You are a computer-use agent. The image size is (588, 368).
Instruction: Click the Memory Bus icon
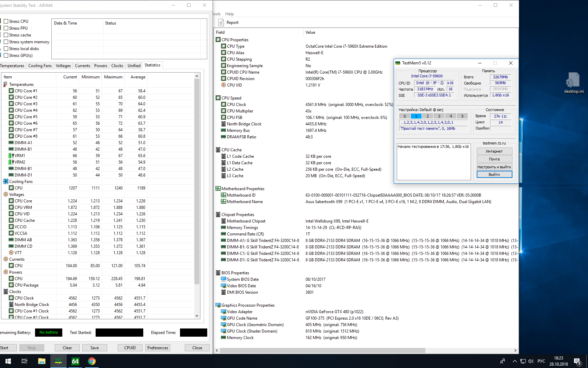tap(224, 130)
